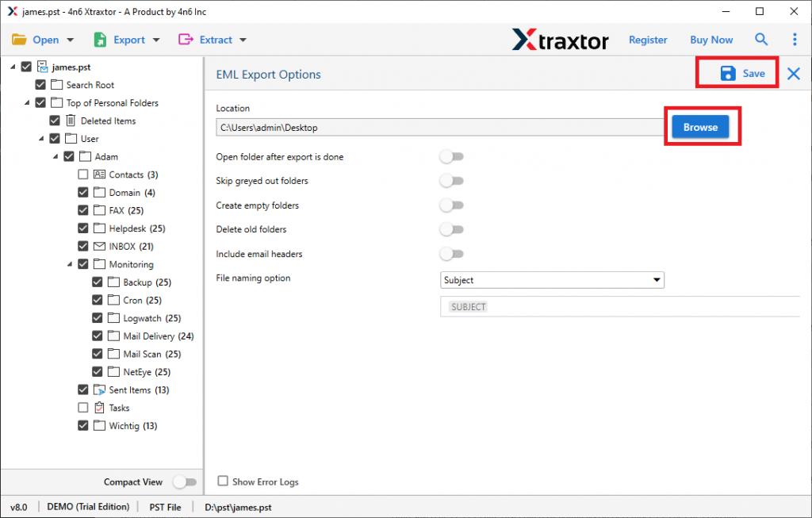Click the Tasks clipboard icon
The width and height of the screenshot is (812, 518).
[99, 408]
